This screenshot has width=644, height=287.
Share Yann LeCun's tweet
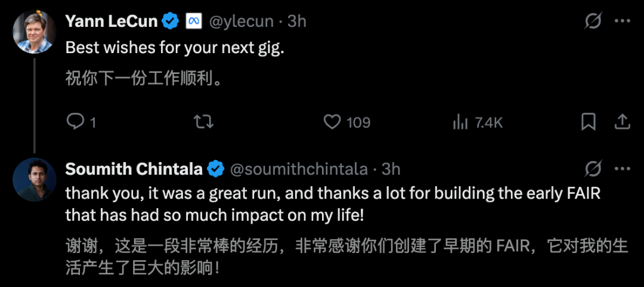pos(622,122)
